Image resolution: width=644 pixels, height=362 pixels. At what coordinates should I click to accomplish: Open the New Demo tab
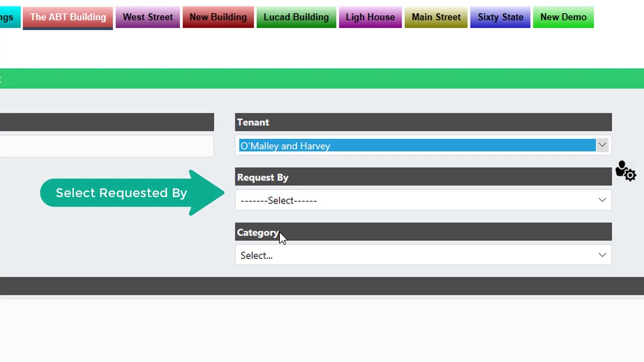(x=563, y=17)
